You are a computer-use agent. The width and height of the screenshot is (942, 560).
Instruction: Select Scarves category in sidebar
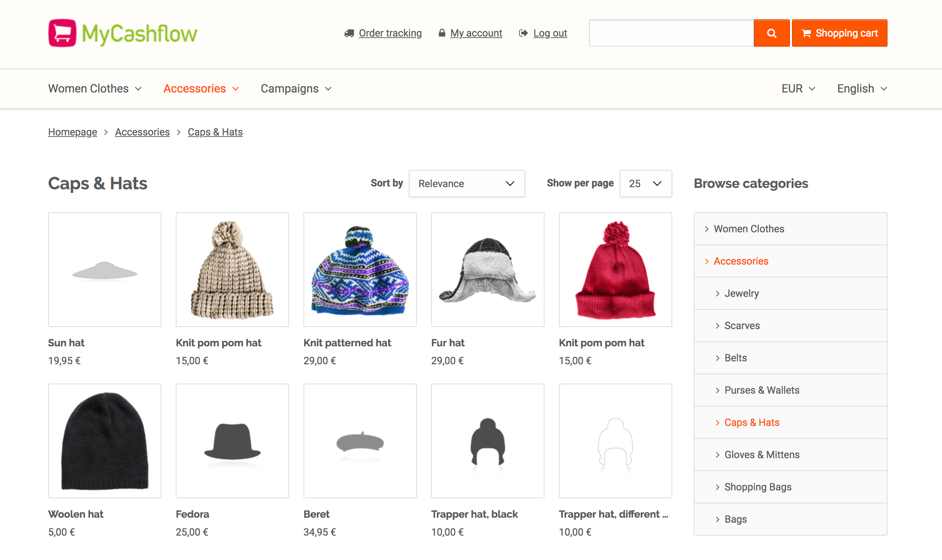point(790,326)
